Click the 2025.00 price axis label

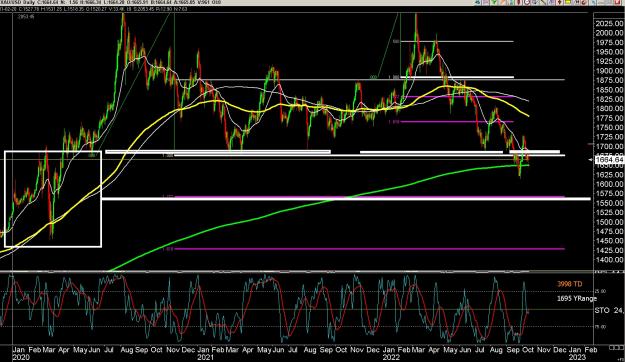point(609,24)
